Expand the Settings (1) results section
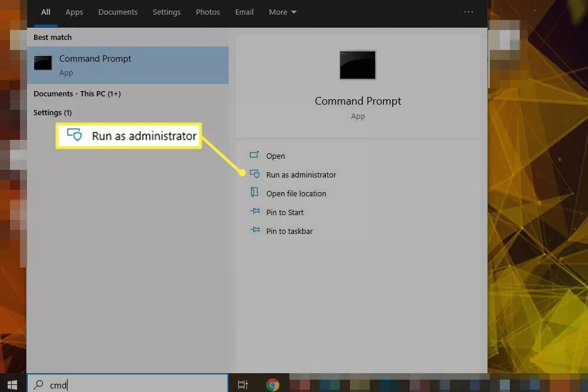Screen dimensions: 588x392 tap(52, 112)
